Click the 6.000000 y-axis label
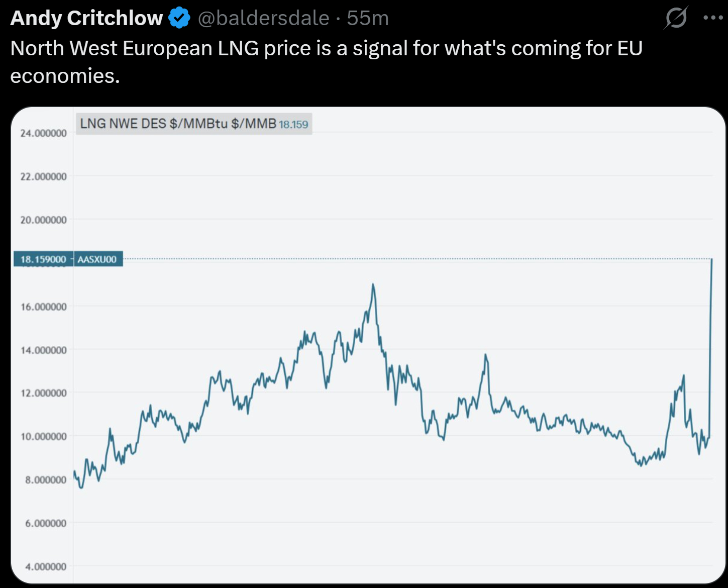 [x=45, y=523]
